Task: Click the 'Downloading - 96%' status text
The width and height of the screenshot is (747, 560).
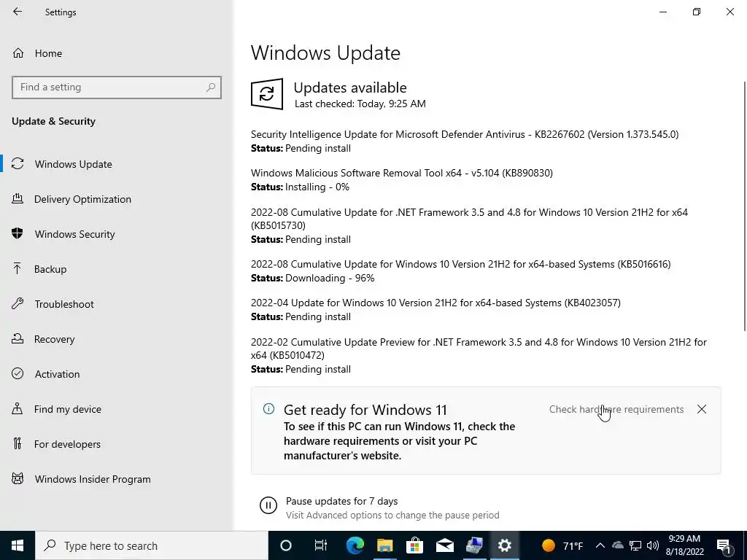Action: point(330,278)
